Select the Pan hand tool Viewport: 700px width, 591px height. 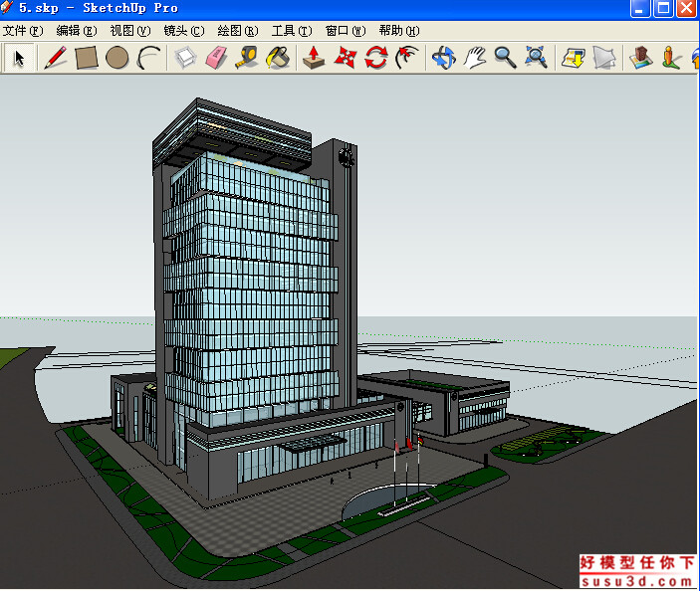pos(475,58)
